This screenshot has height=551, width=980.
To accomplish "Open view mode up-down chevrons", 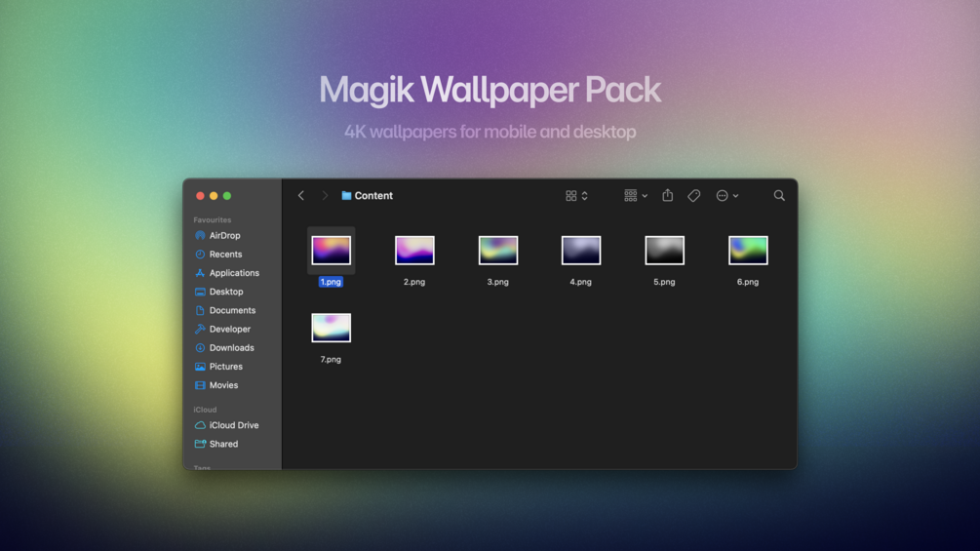I will click(x=584, y=196).
